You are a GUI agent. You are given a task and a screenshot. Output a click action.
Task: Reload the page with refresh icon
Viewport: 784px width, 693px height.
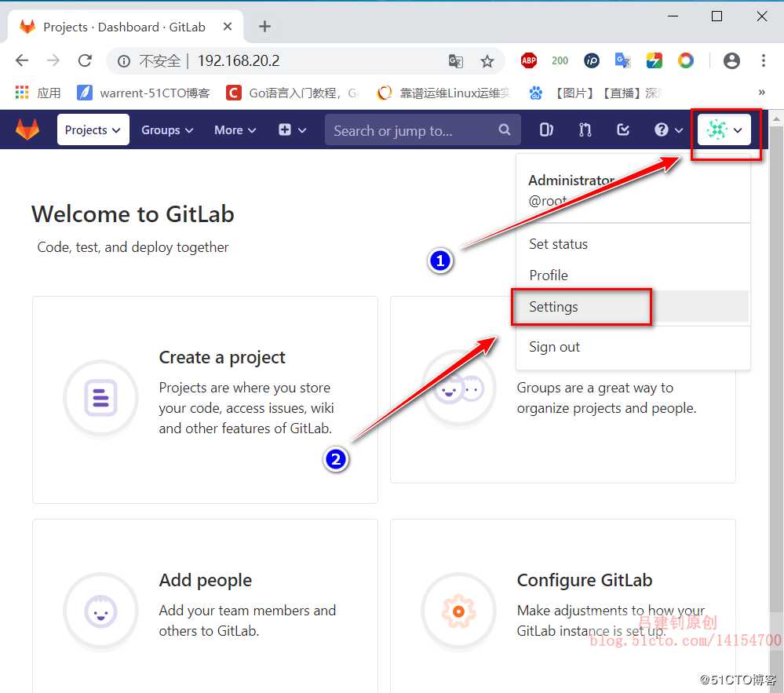coord(85,60)
